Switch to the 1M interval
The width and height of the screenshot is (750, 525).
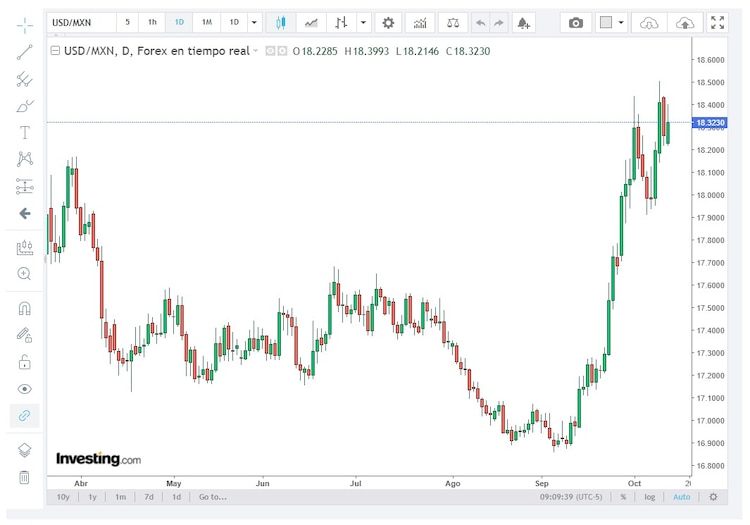[207, 22]
